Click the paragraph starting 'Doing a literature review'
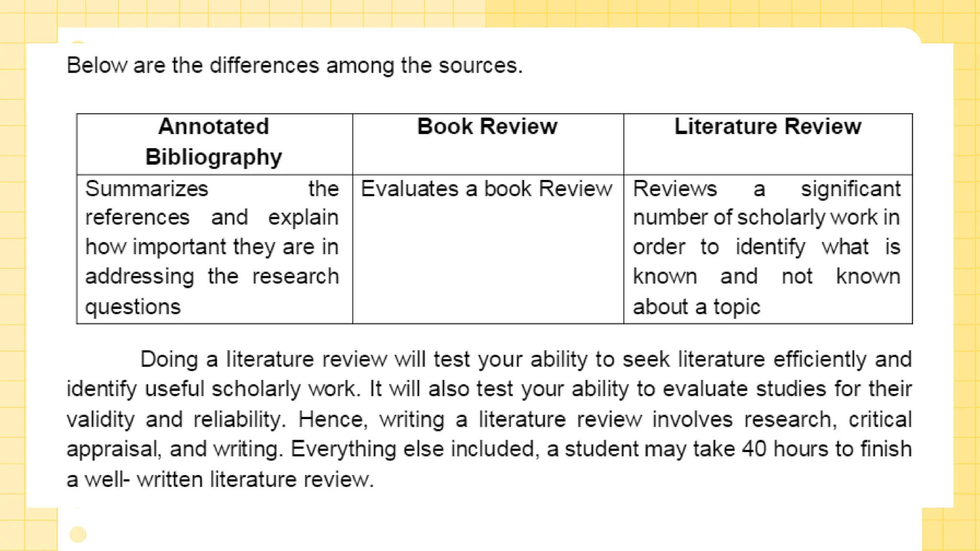The image size is (980, 551). coord(489,419)
